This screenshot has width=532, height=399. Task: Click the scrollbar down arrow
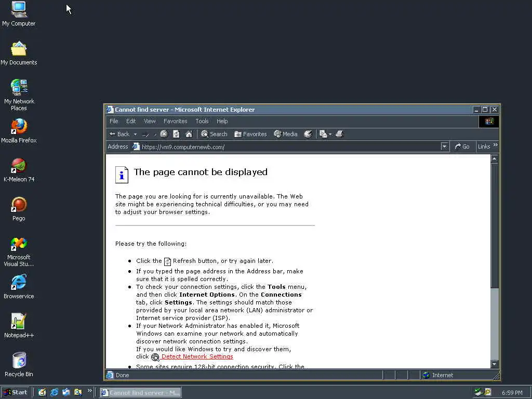click(x=495, y=364)
